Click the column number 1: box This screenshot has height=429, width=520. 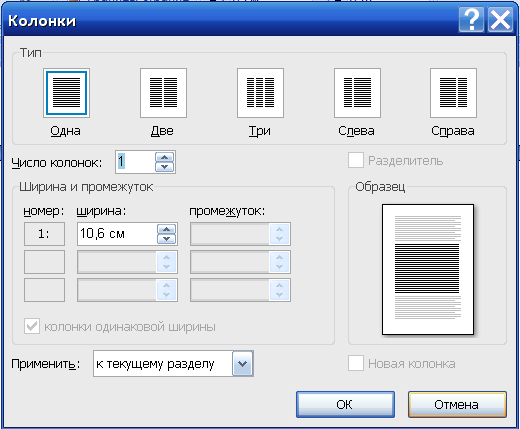coord(44,234)
